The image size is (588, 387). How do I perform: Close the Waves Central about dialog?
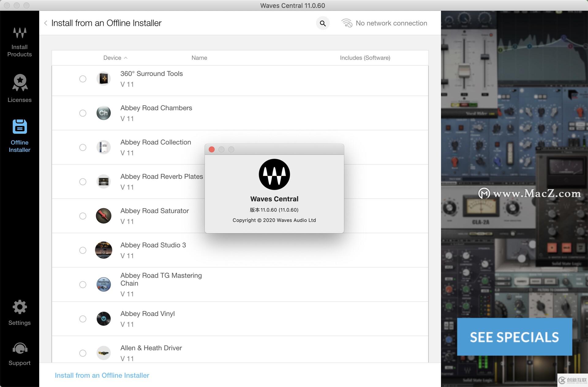pos(212,149)
